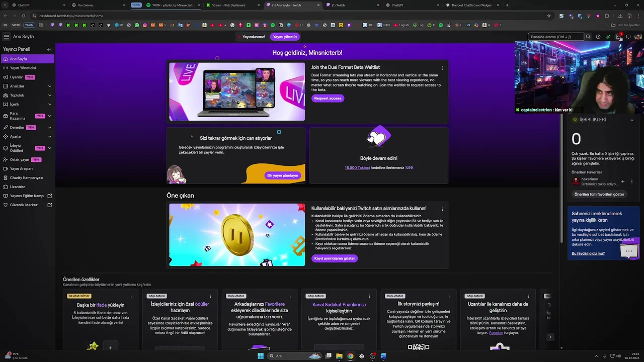Open Chrome from the Windows taskbar
Image resolution: width=644 pixels, height=362 pixels.
[x=350, y=356]
